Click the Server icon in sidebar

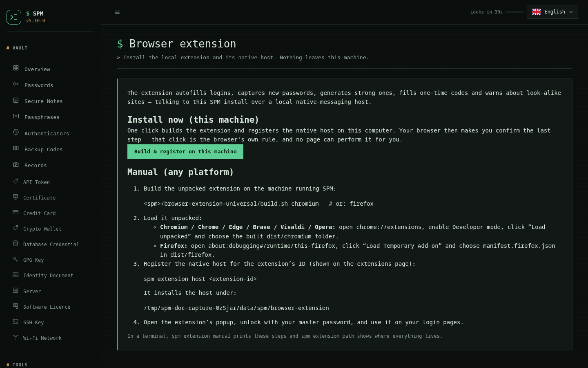click(16, 290)
